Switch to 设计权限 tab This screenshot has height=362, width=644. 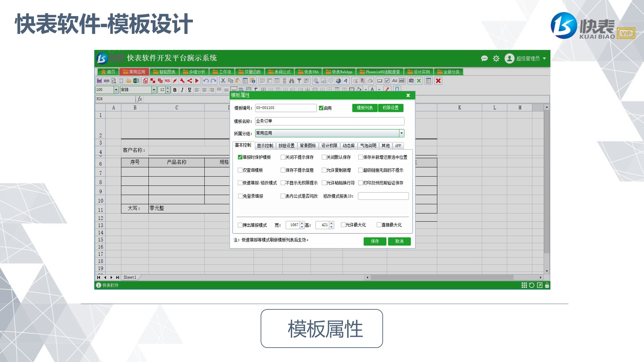(x=329, y=146)
